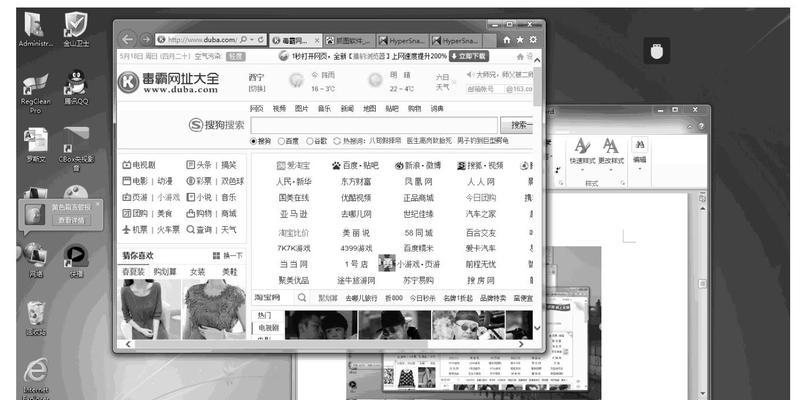
Task: Click the first clothing product thumbnail
Action: point(149,309)
